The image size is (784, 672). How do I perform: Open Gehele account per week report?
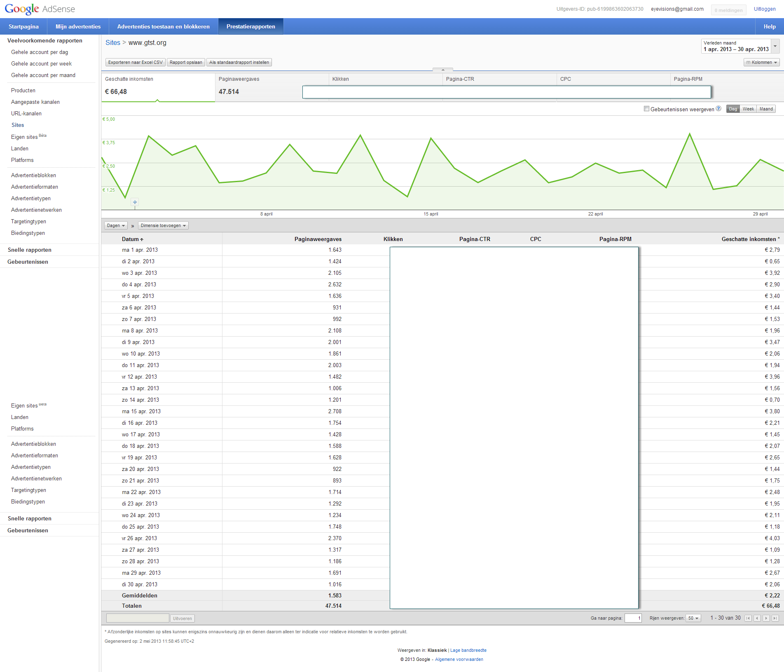(41, 64)
